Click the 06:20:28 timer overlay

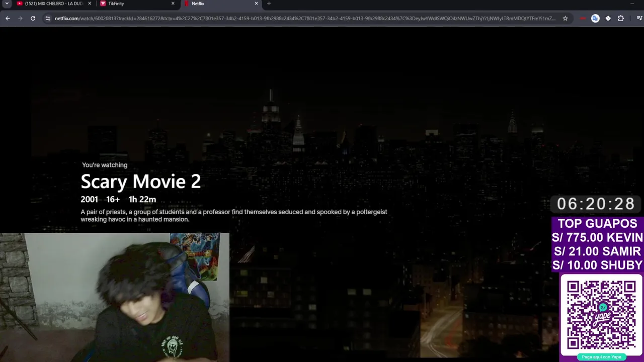pyautogui.click(x=596, y=204)
